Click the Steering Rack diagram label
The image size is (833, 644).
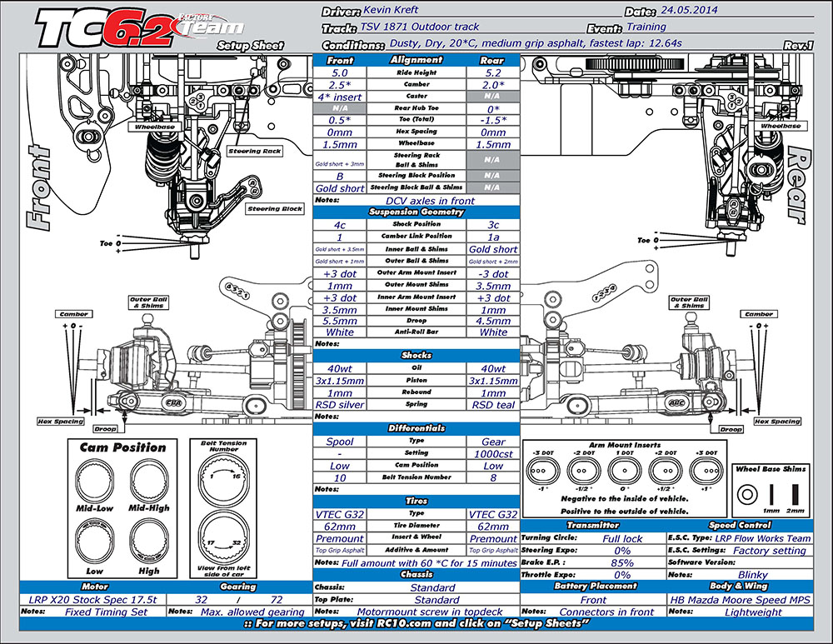[x=255, y=151]
